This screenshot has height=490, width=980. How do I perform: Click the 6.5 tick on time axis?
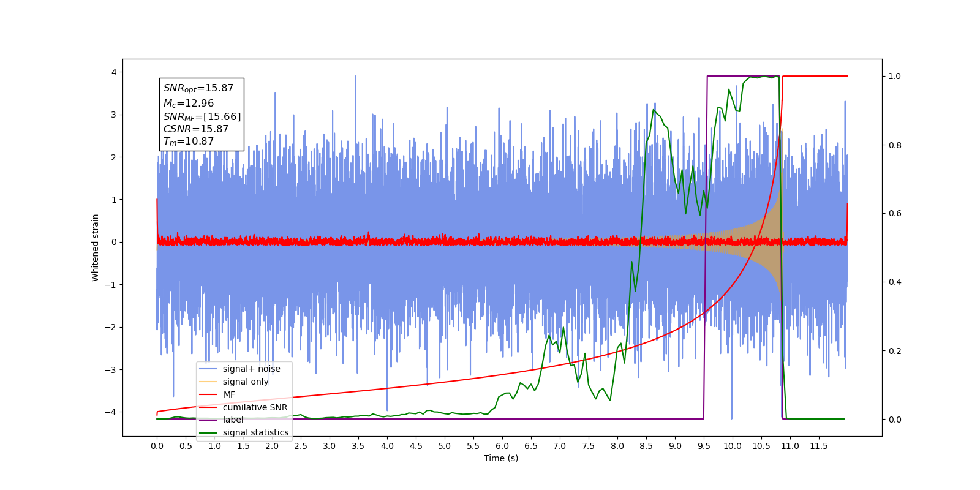tap(531, 446)
